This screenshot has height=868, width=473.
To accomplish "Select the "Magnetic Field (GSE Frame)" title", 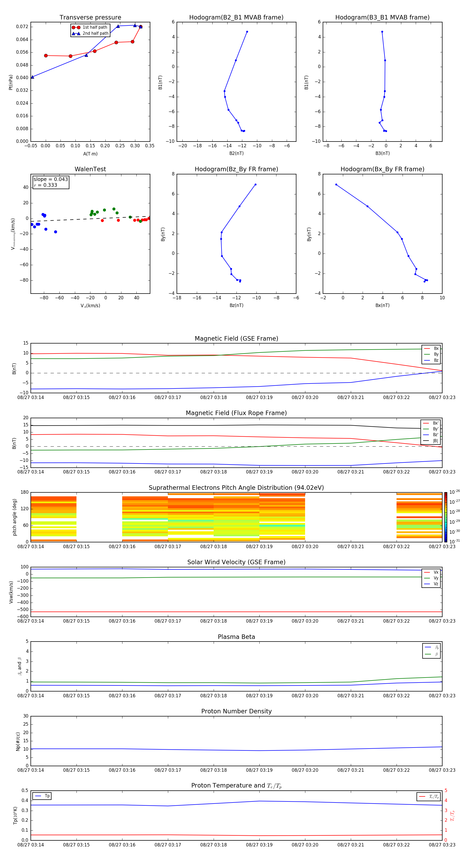I will click(x=236, y=339).
